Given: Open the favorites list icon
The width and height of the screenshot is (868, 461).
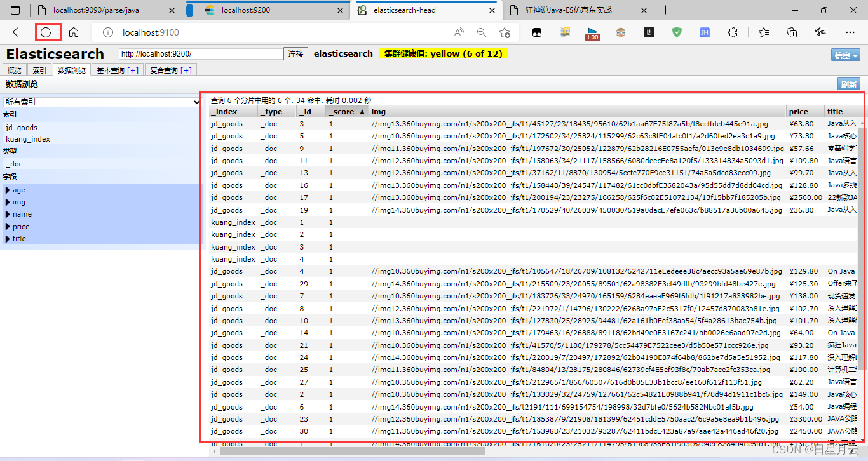Looking at the screenshot, I should 763,32.
